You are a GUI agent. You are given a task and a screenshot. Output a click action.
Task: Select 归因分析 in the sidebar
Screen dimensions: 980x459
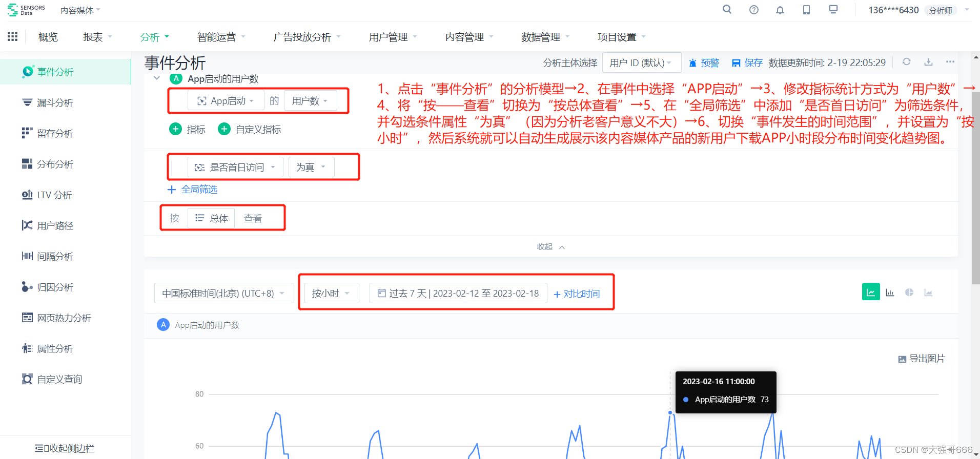coord(66,287)
